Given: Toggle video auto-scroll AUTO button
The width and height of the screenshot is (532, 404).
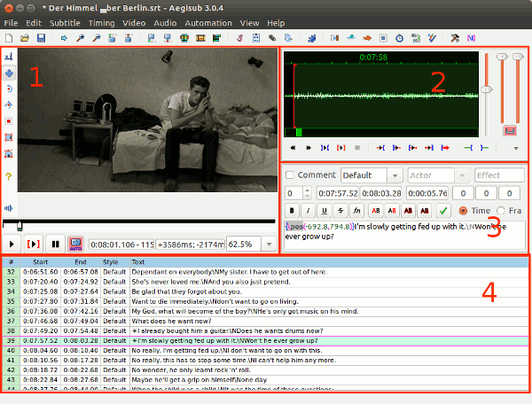Looking at the screenshot, I should coord(75,244).
